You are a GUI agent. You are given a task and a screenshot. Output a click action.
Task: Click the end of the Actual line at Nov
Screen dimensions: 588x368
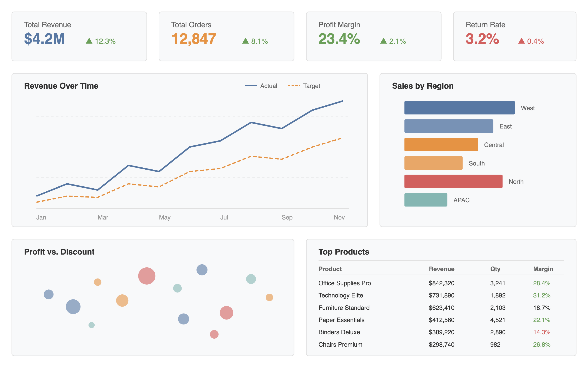pos(342,101)
